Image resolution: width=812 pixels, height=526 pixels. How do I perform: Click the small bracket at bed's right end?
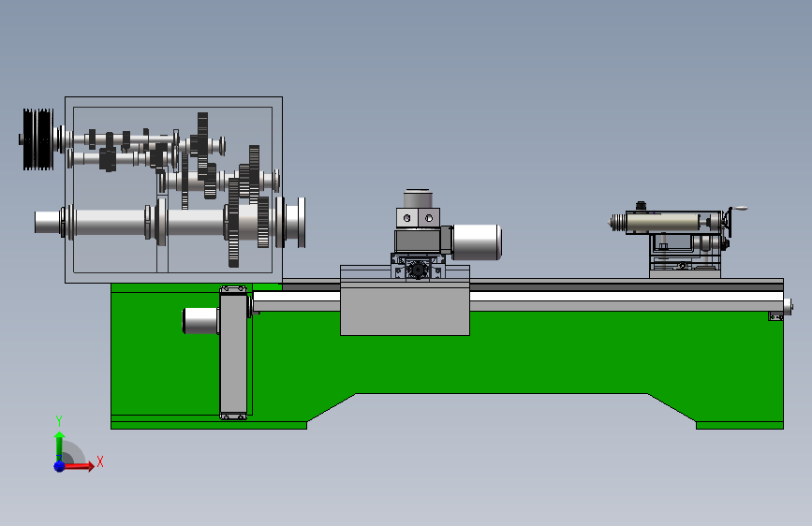coord(775,317)
